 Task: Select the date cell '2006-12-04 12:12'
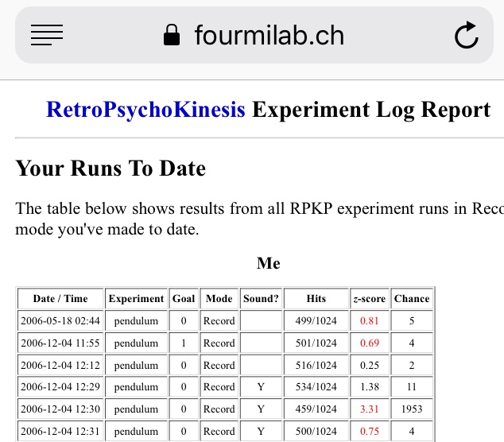(60, 365)
